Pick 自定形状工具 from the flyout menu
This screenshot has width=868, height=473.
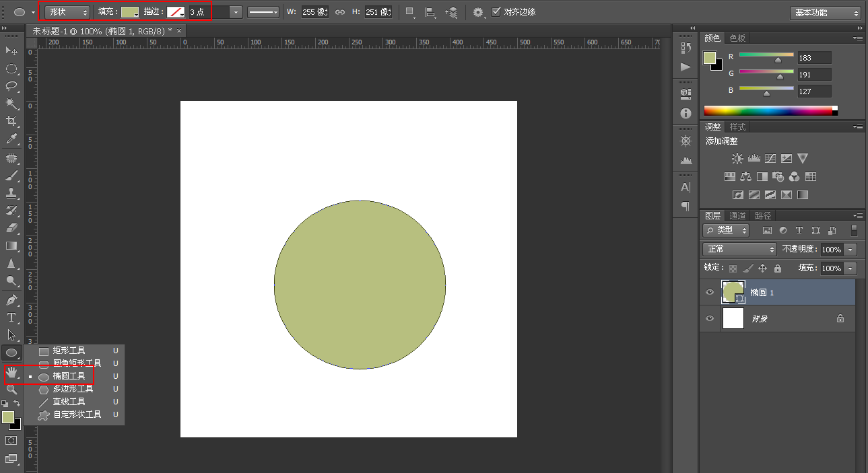(77, 414)
